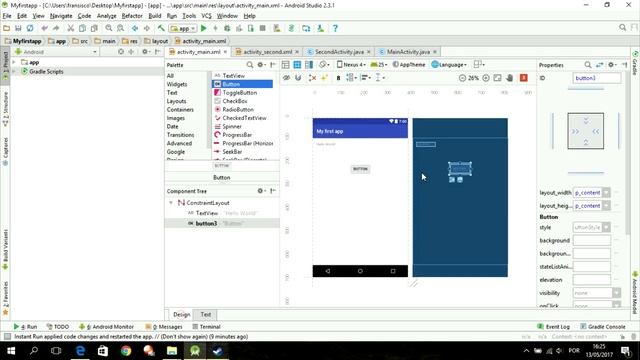Toggle Favorites tool window side tab

[6, 298]
